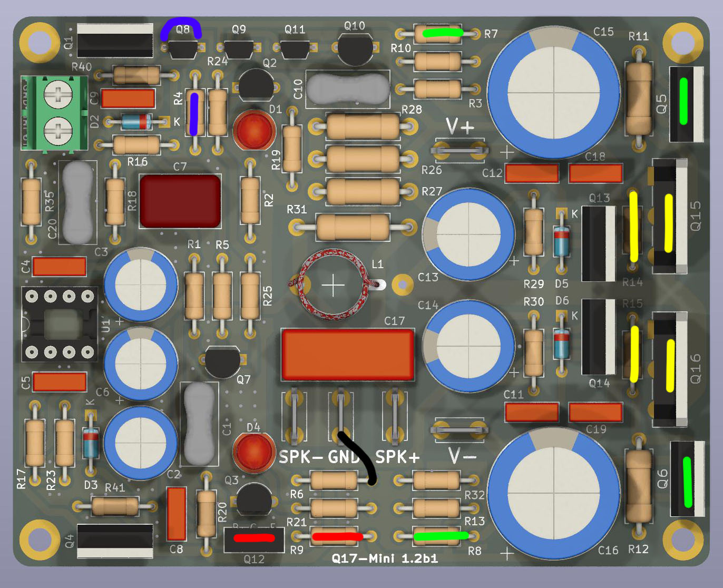
Task: Select the R16 resistor
Action: click(x=136, y=145)
